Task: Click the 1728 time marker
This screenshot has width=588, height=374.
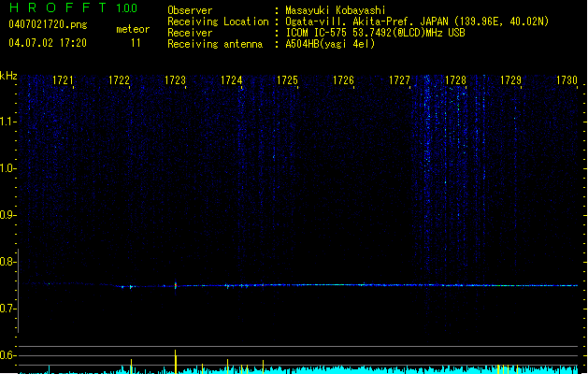Action: (x=455, y=80)
